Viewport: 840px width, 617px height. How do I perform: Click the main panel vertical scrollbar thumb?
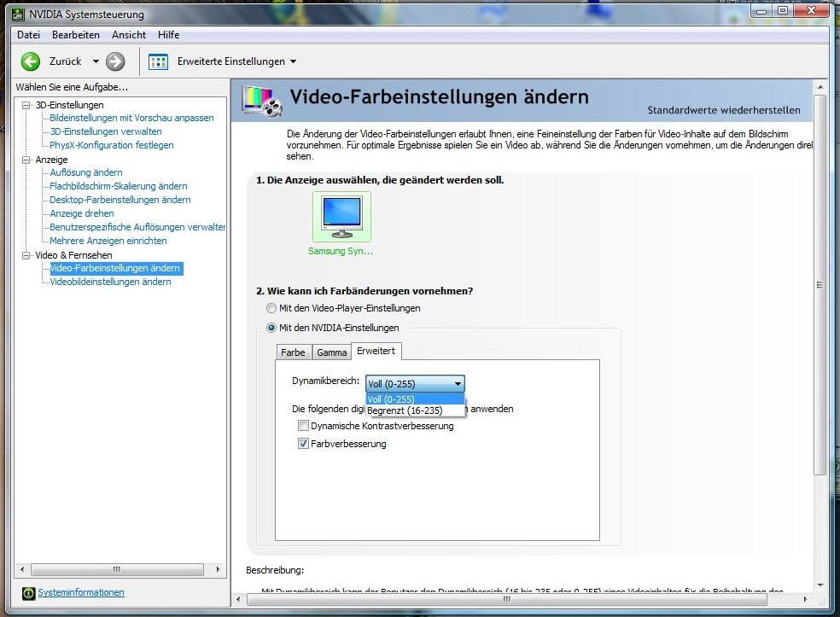click(x=820, y=284)
